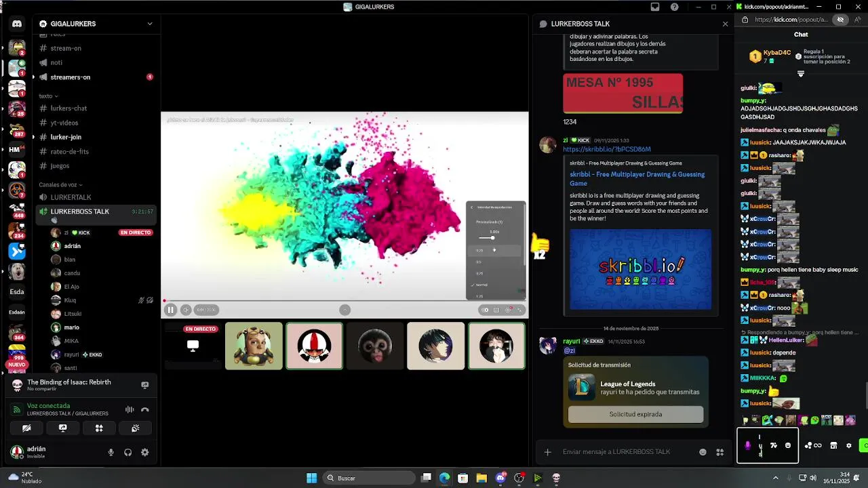The height and width of the screenshot is (488, 868).
Task: Collapse the Canales de voz category
Action: [x=60, y=184]
